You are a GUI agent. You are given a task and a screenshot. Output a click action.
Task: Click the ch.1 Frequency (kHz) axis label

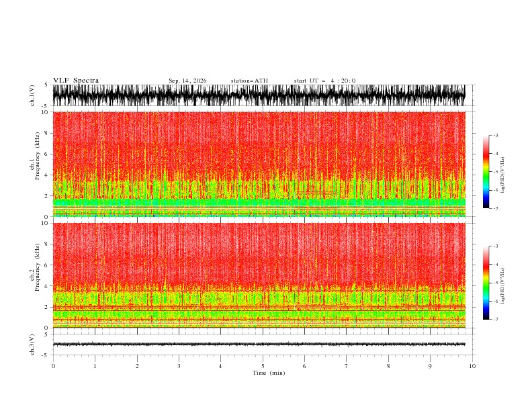tap(34, 164)
